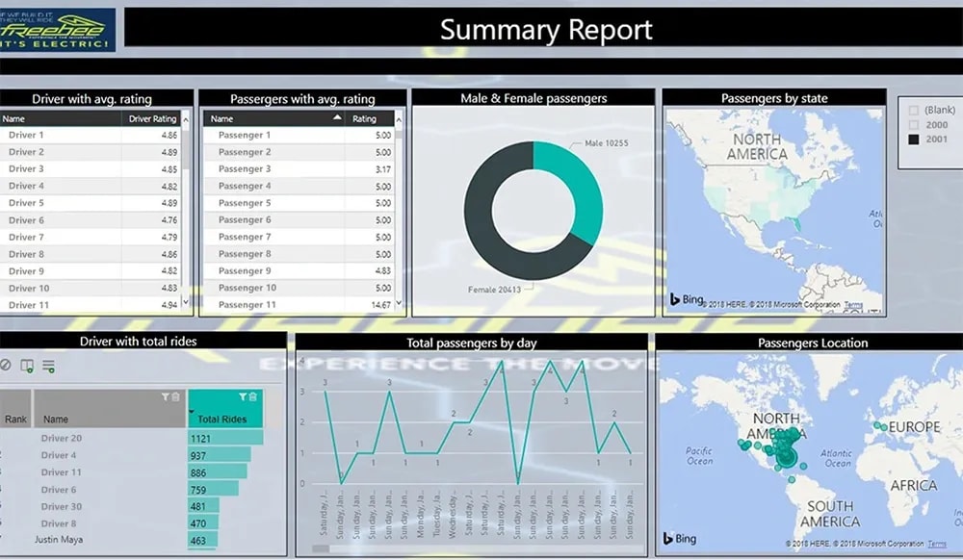Click the up arrow of the driver rating table scrollbar
963x560 pixels.
click(186, 119)
